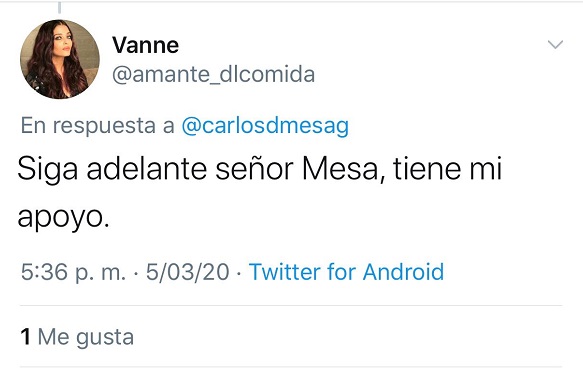Open the @amante_dlcomida handle
The image size is (583, 373).
pyautogui.click(x=213, y=74)
